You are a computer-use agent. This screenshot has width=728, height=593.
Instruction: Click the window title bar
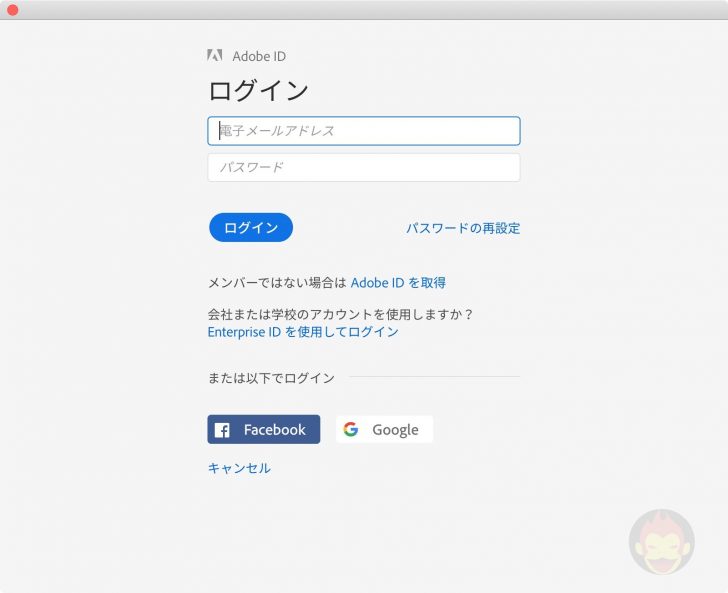pos(364,9)
